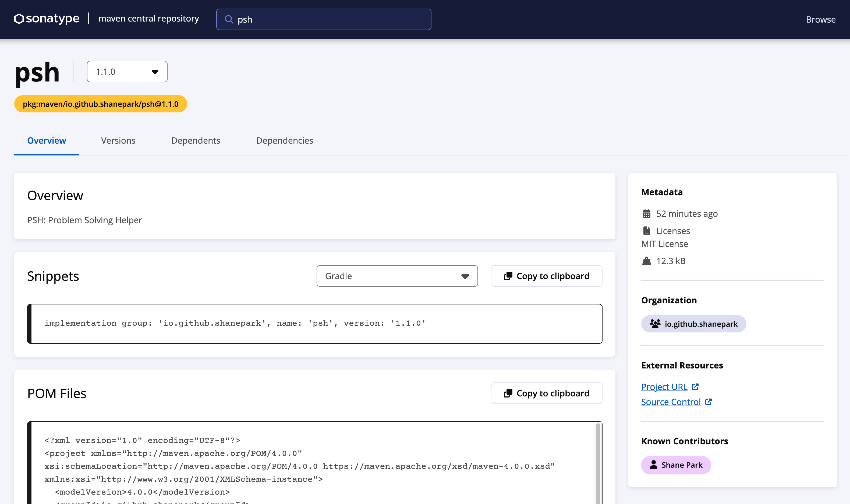Click the POM file vertical scrollbar
Screen dimensions: 850x504
coord(598,462)
